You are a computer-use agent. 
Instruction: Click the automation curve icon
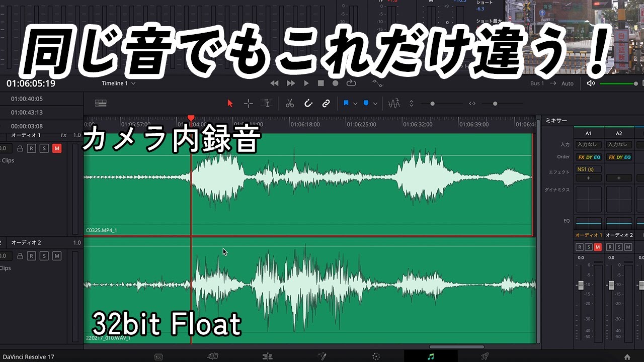point(377,83)
